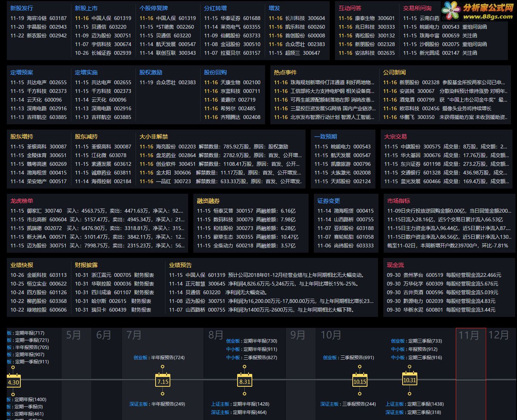Select 中旗股份 300575 block trade row
The width and height of the screenshot is (517, 420).
pyautogui.click(x=446, y=147)
